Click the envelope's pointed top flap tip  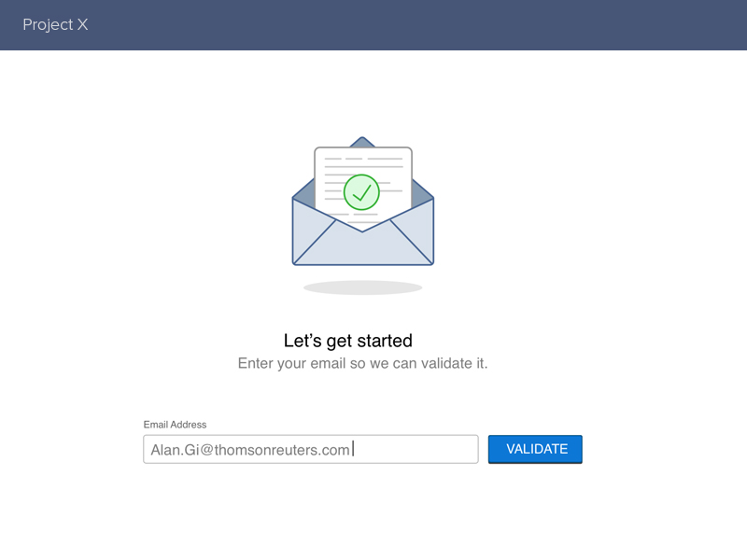(362, 142)
